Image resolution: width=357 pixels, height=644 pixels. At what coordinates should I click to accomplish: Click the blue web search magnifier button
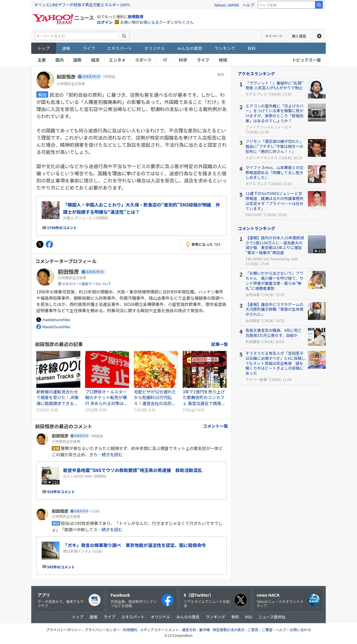point(319,5)
